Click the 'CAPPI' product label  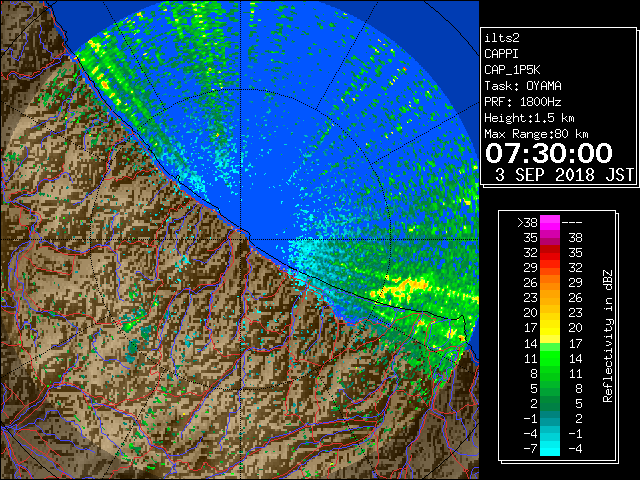pos(501,54)
